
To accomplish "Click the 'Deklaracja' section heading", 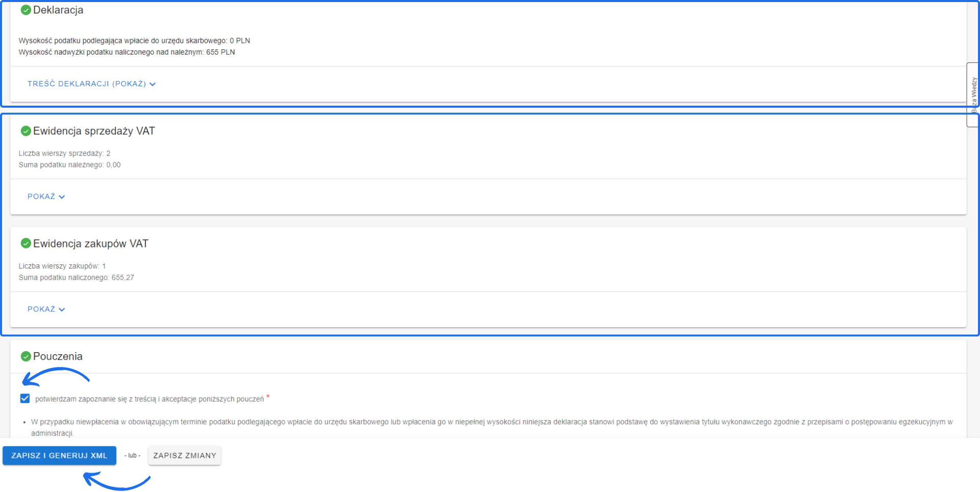I will click(x=58, y=10).
